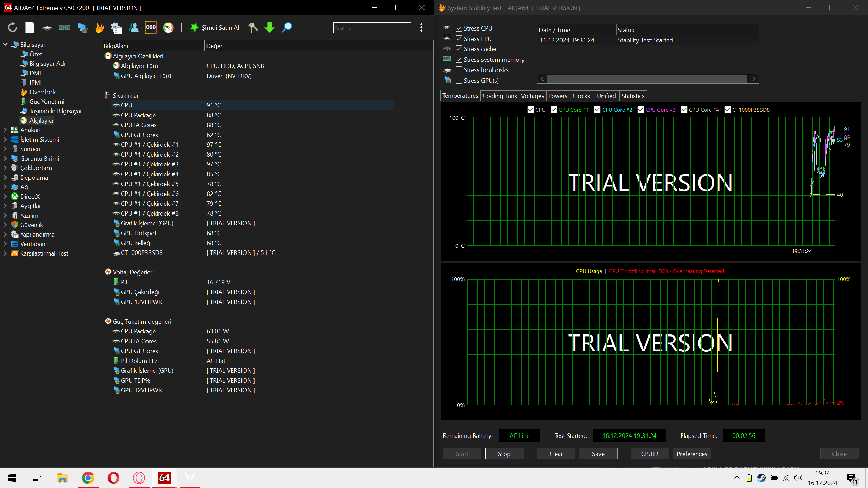Switch to the Cooling Fans tab
Screen dimensions: 868x488
pos(499,96)
